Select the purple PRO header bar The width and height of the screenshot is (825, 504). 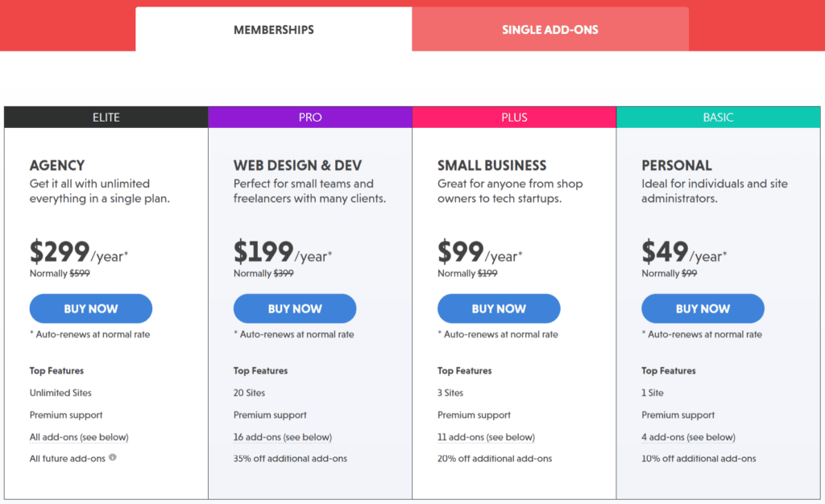[x=310, y=117]
